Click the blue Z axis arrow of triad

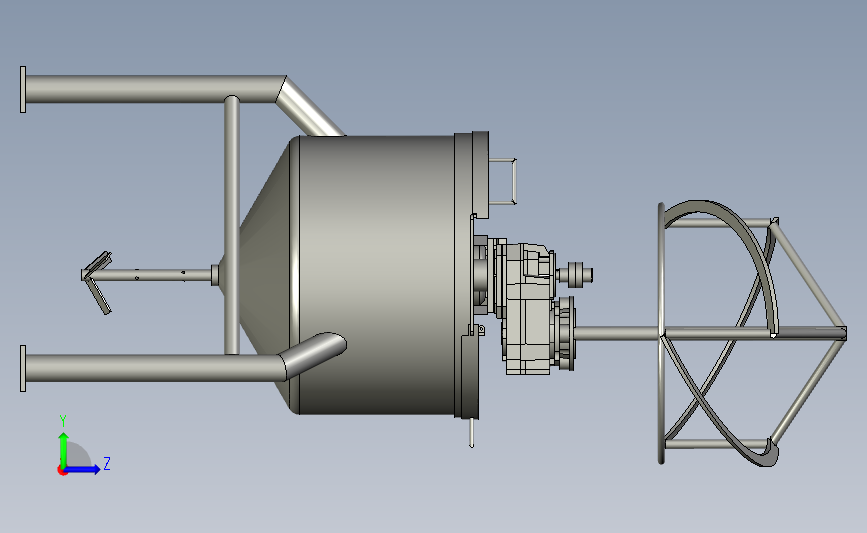(83, 469)
